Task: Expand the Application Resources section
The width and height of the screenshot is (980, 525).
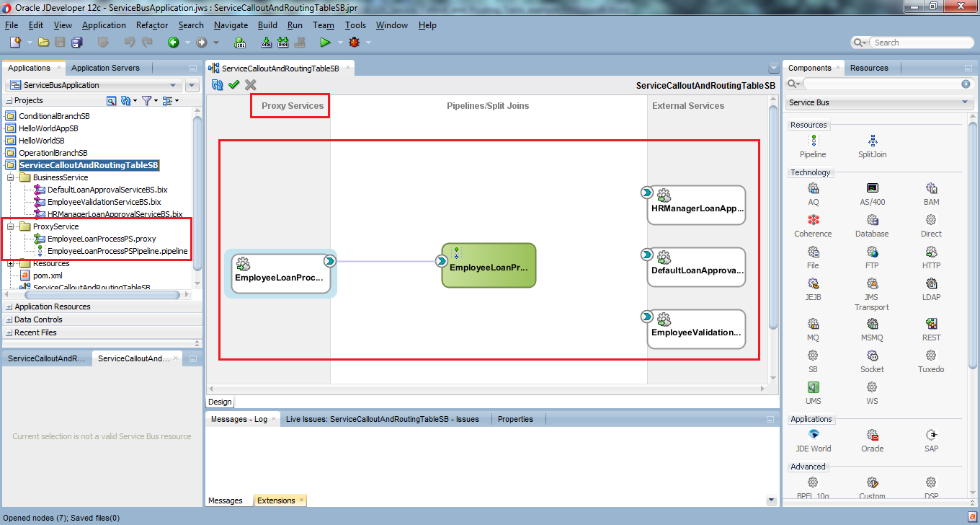Action: click(9, 306)
